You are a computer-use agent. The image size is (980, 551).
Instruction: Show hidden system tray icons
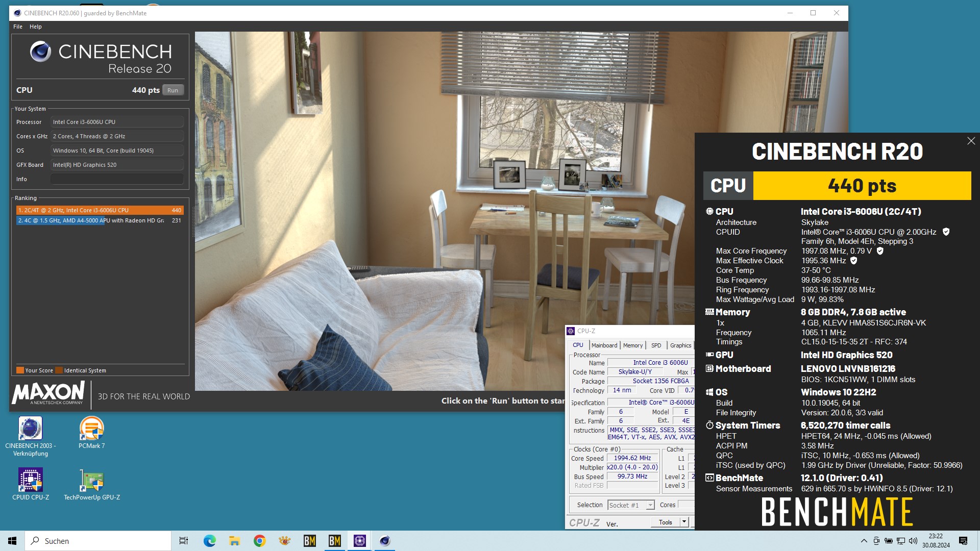(x=864, y=541)
